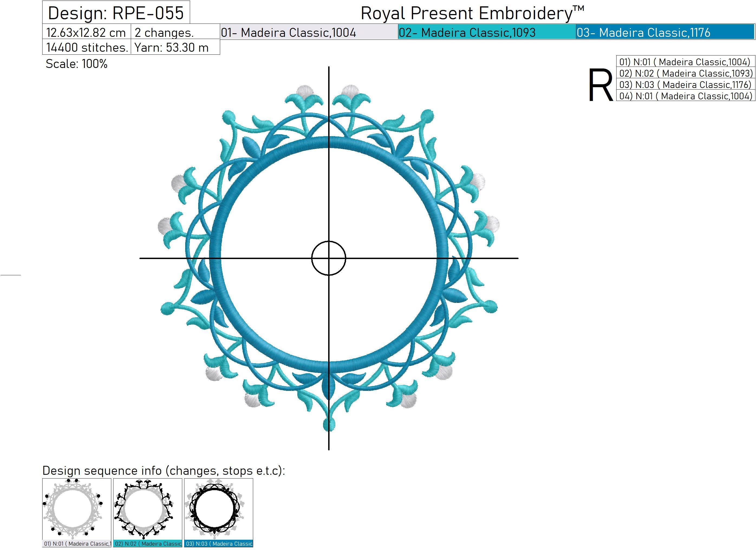Click the row '03) N:03 ( Madeira Classic,1176)'
The image size is (756, 550).
click(x=685, y=84)
